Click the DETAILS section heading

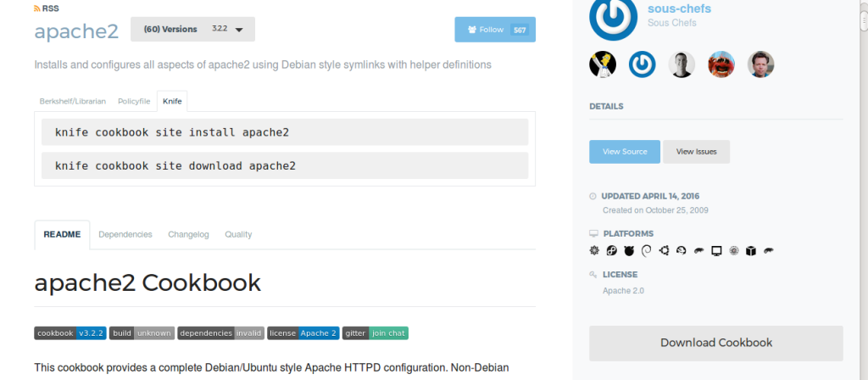pos(606,106)
